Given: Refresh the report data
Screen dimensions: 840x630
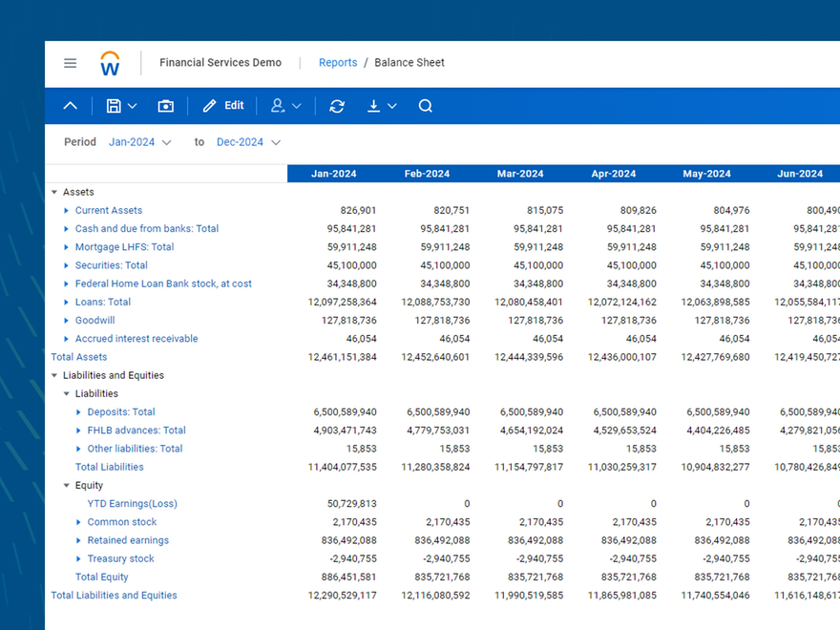Looking at the screenshot, I should [x=336, y=105].
